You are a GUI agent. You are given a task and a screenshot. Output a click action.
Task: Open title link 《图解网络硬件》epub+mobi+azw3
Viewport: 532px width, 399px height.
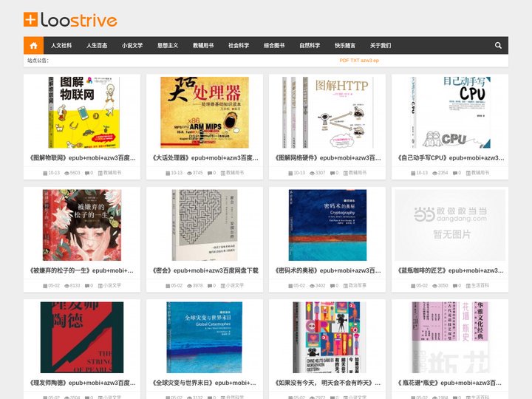click(327, 158)
